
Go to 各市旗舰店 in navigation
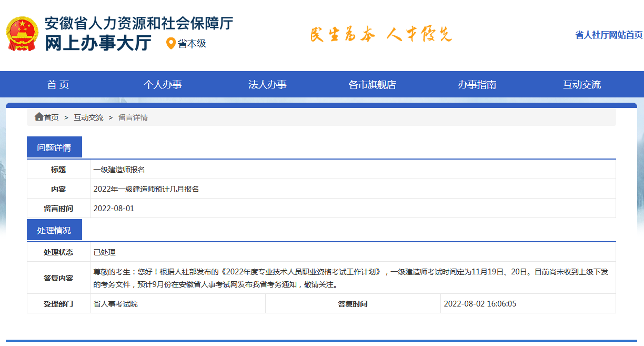pos(372,85)
